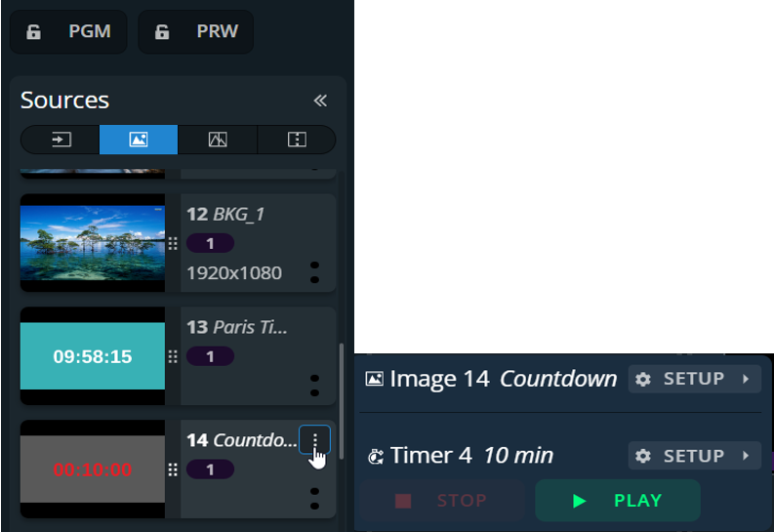Grab the drag handle of BKG_1 source
This screenshot has width=774, height=532.
(x=173, y=243)
